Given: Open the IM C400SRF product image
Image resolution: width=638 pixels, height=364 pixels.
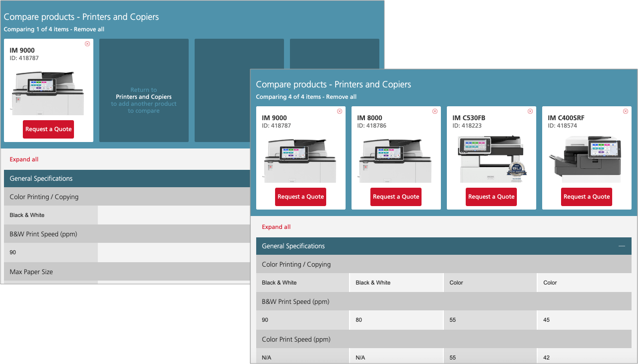Looking at the screenshot, I should point(586,159).
